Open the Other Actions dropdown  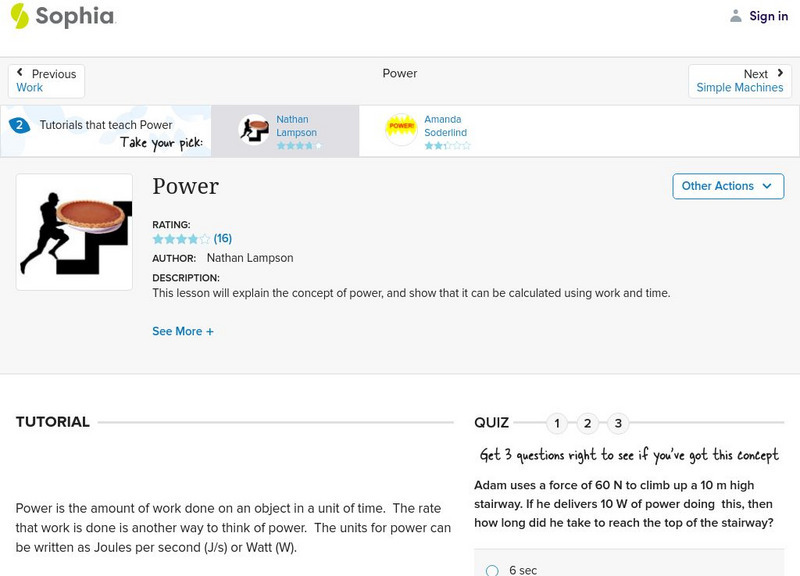728,186
